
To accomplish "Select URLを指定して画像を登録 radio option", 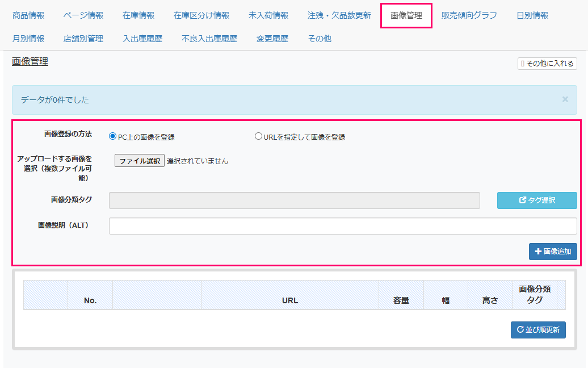I will pyautogui.click(x=258, y=136).
